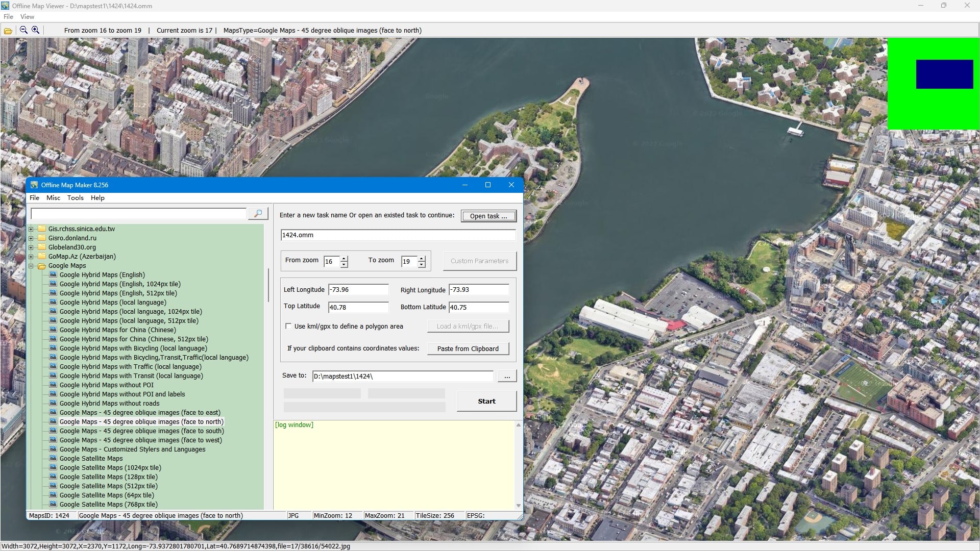This screenshot has height=551, width=980.
Task: Decrease the To zoom value with down arrow
Action: coord(422,264)
